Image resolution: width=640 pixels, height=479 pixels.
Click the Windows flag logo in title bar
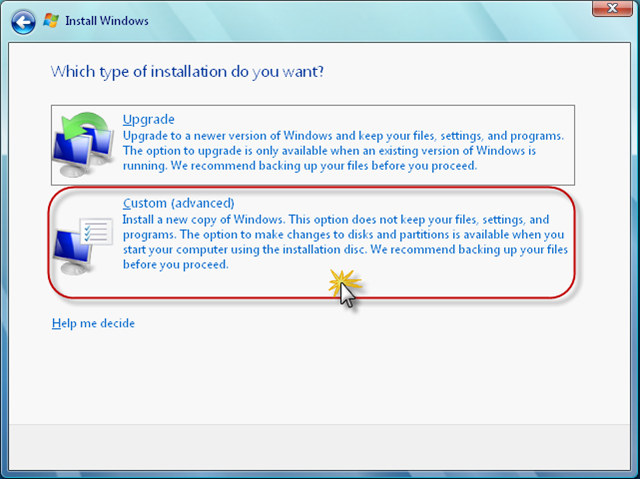coord(51,20)
